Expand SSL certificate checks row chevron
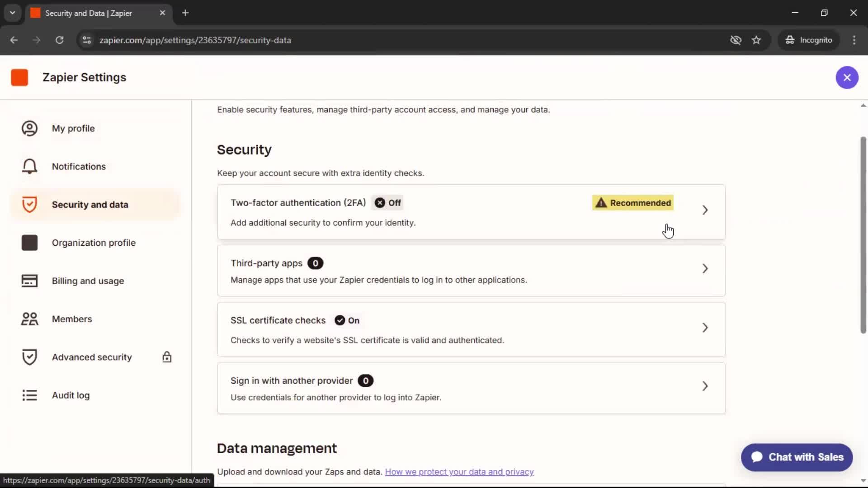 tap(705, 328)
